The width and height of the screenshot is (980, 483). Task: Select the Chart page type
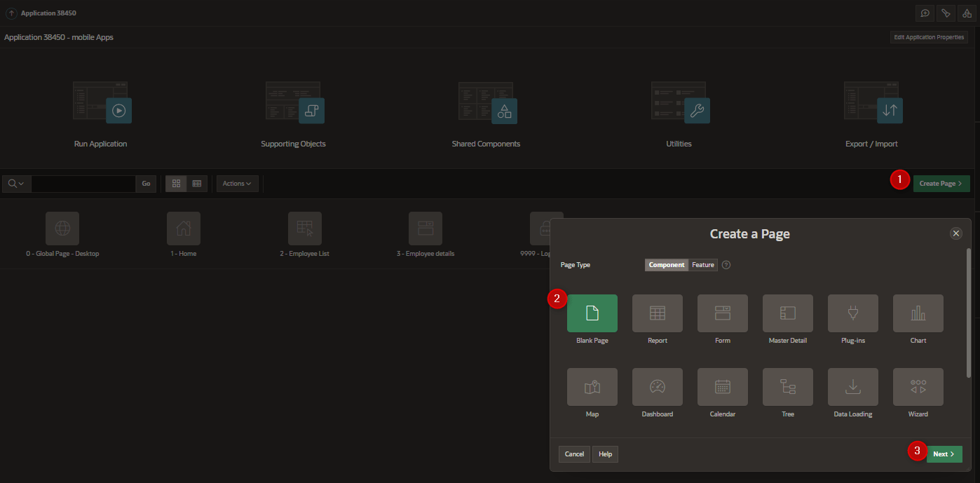click(918, 313)
